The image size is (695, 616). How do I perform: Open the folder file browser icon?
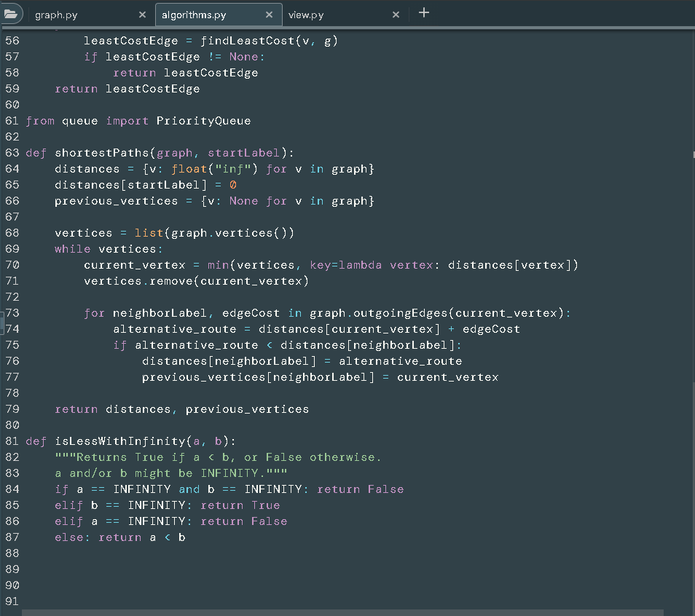tap(11, 14)
